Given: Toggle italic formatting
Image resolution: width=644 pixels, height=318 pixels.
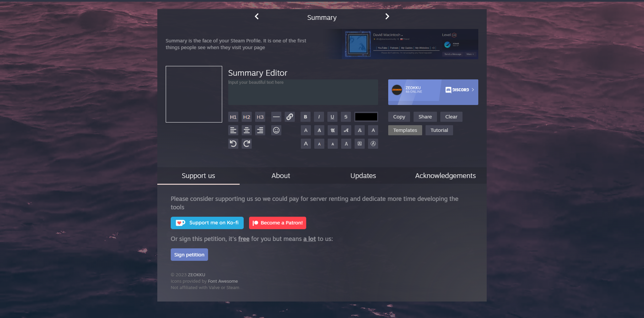Looking at the screenshot, I should click(319, 117).
